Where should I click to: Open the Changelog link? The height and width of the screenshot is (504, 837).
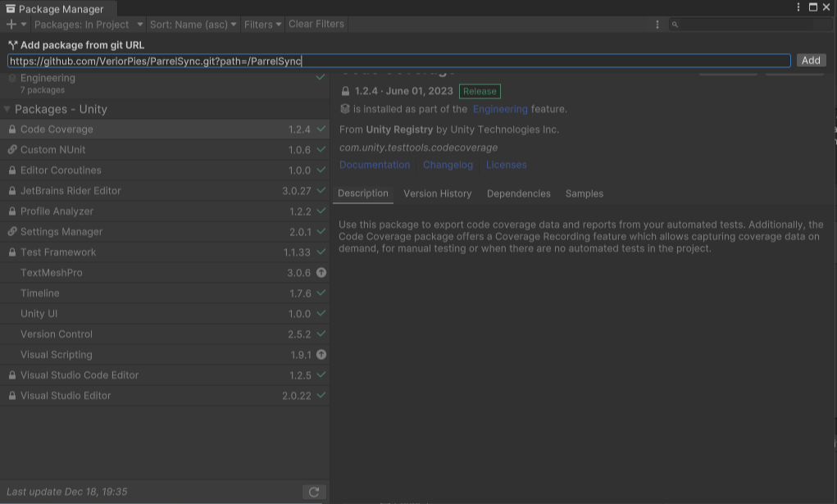click(x=448, y=165)
